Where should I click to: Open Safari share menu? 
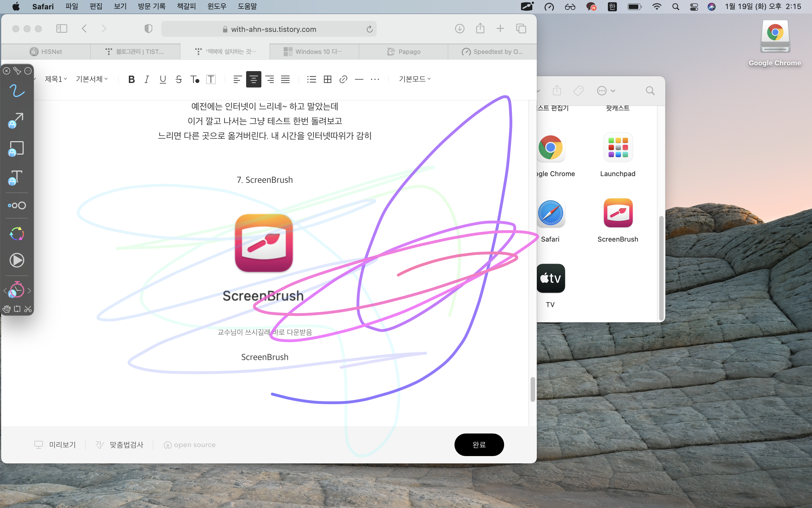(480, 28)
